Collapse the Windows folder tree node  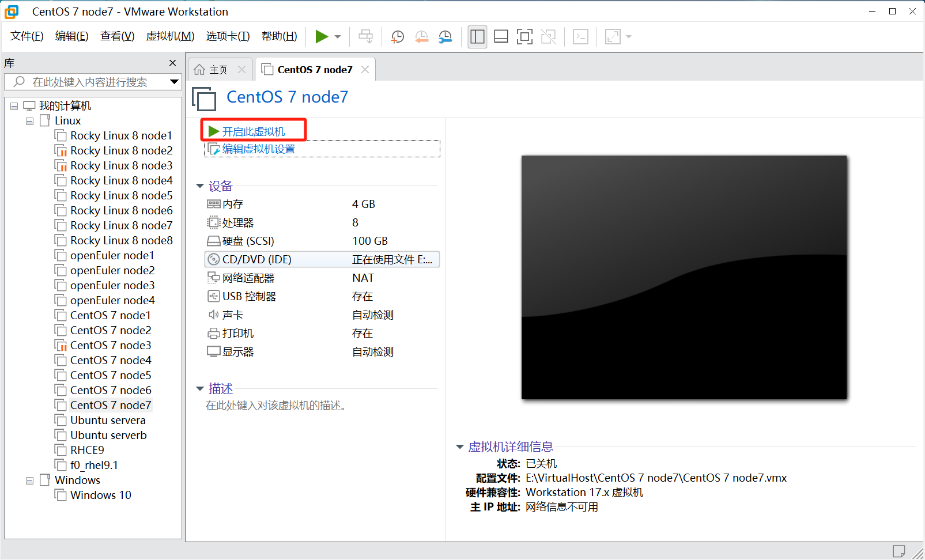[x=29, y=480]
